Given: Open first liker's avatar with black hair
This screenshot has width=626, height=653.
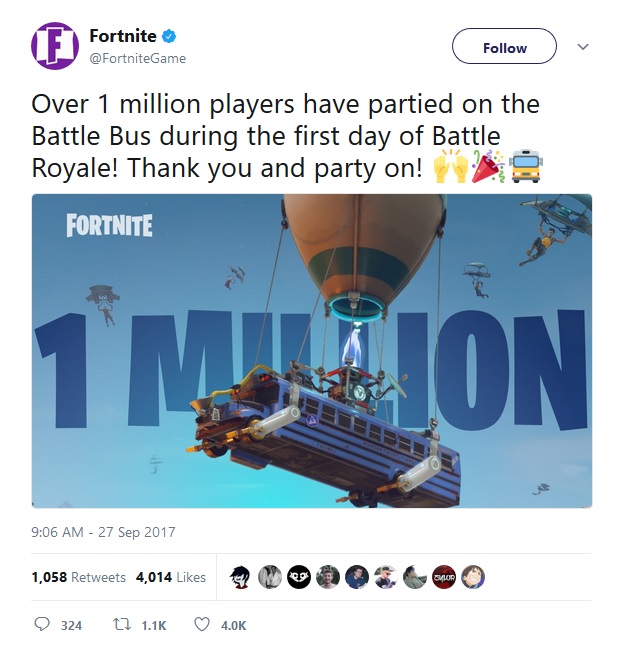Looking at the screenshot, I should pyautogui.click(x=241, y=577).
